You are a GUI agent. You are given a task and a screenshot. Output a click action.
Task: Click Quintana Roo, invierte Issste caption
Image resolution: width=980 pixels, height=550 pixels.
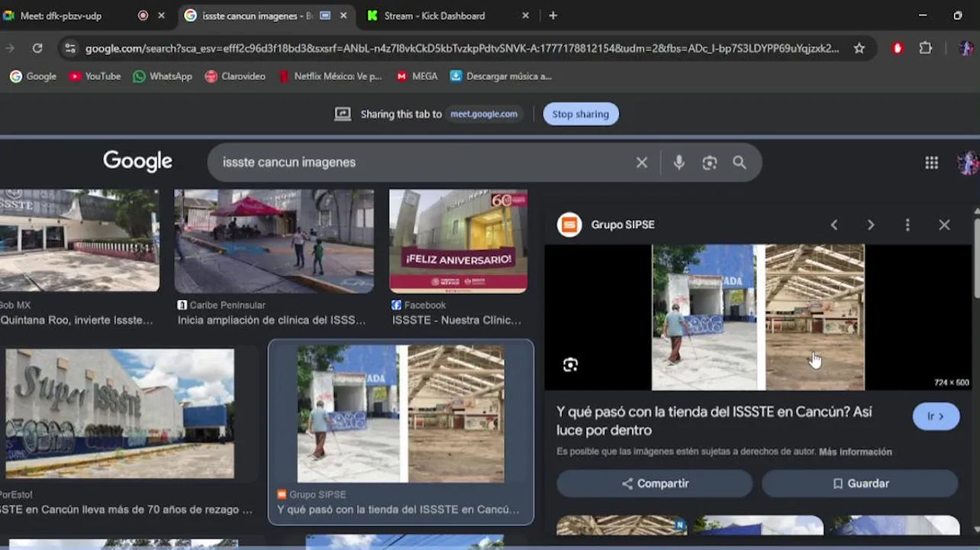click(76, 320)
